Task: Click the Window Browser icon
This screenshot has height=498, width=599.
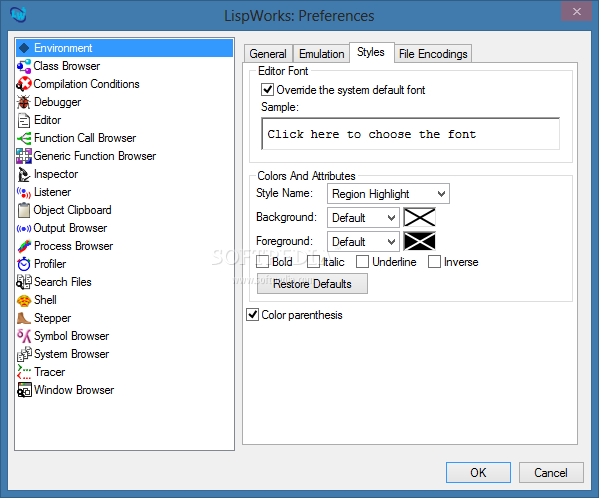Action: pos(24,390)
